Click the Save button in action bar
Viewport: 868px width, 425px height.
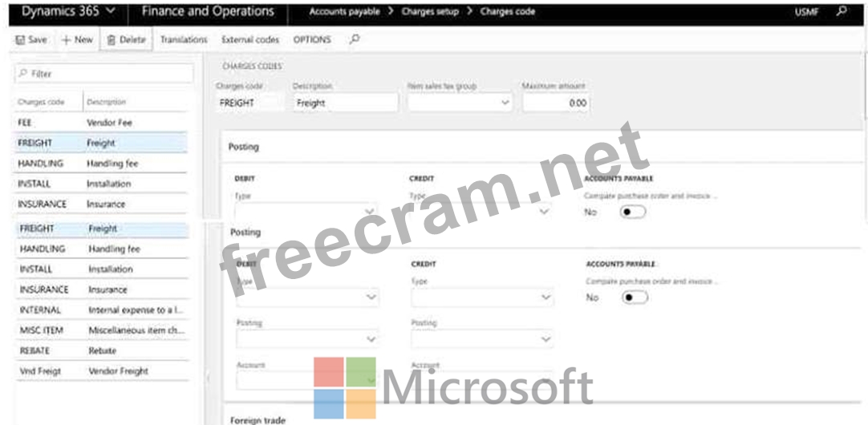tap(31, 39)
